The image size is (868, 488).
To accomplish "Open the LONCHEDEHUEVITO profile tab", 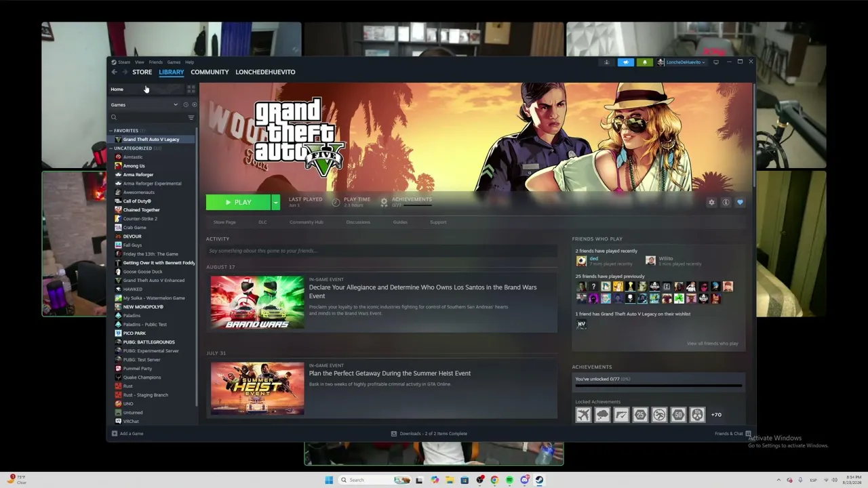I will tap(265, 72).
